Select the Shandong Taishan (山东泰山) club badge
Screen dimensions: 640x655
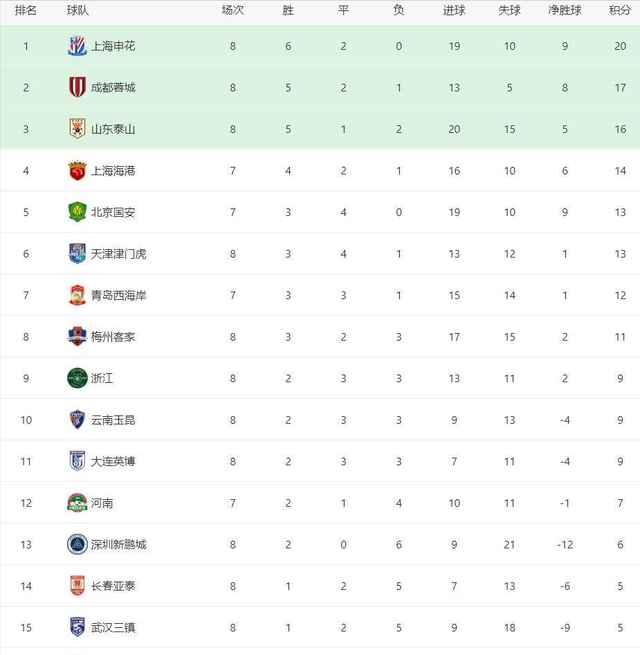(77, 129)
